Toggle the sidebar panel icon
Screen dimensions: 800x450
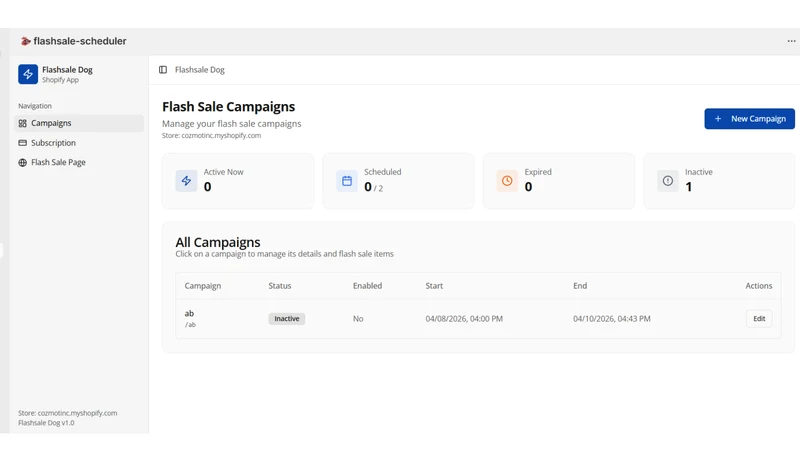[163, 70]
